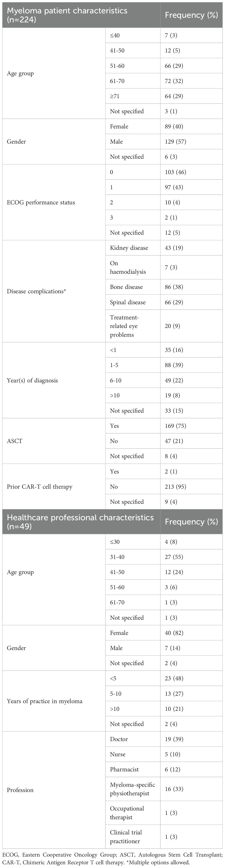Click the "Kidney disease" cell
This screenshot has width=225, height=868.
click(129, 248)
